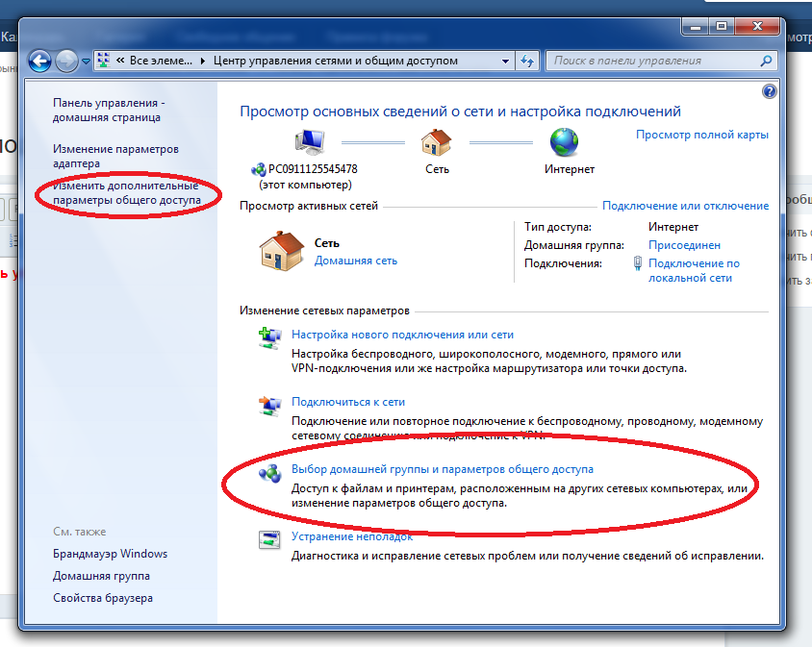This screenshot has height=647, width=812.
Task: Close the Network Center window
Action: pyautogui.click(x=756, y=26)
